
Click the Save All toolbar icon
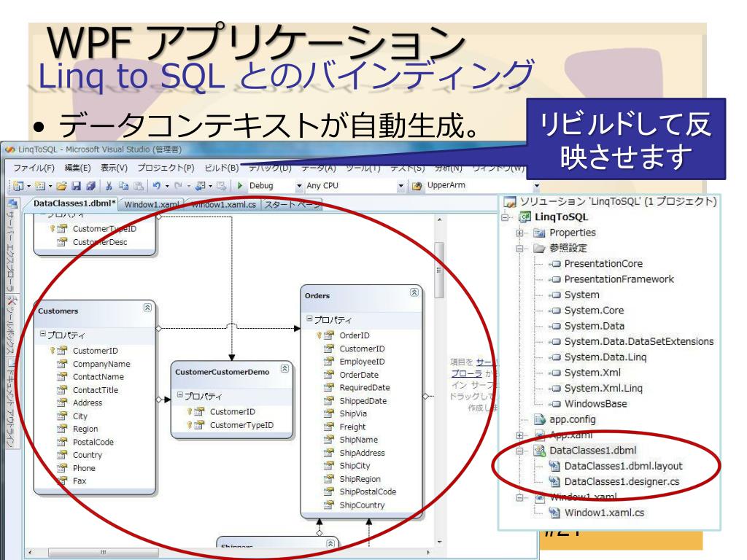91,186
